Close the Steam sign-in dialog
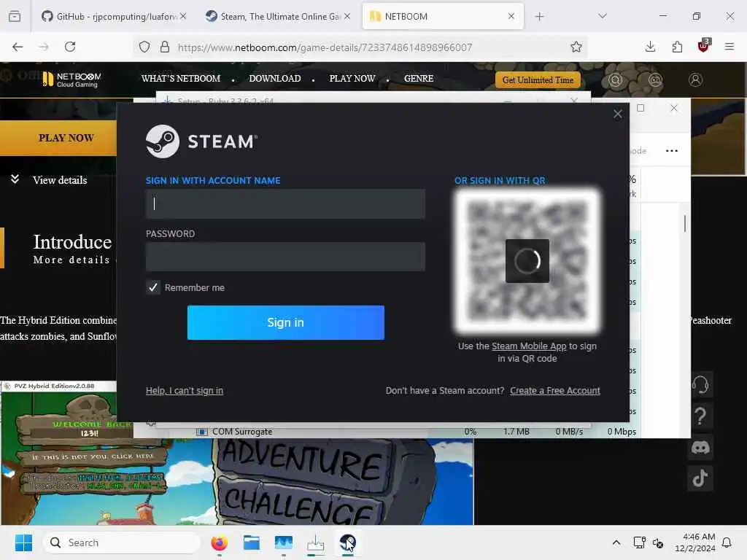 click(617, 114)
